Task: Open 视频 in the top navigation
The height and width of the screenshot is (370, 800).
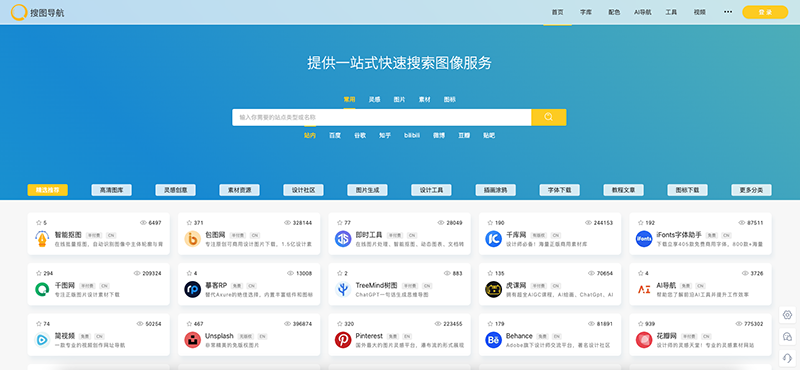Action: (x=700, y=12)
